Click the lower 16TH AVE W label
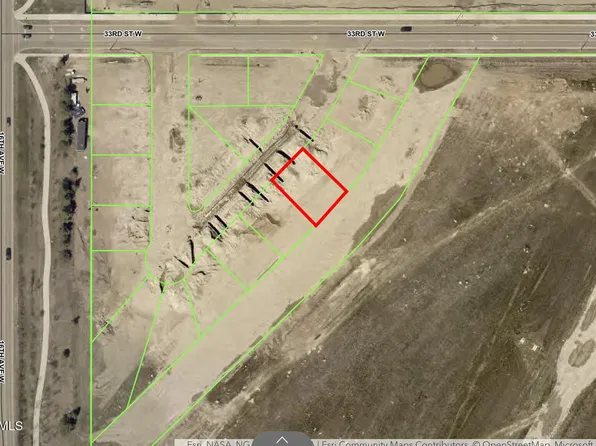The width and height of the screenshot is (596, 446). pos(2,361)
